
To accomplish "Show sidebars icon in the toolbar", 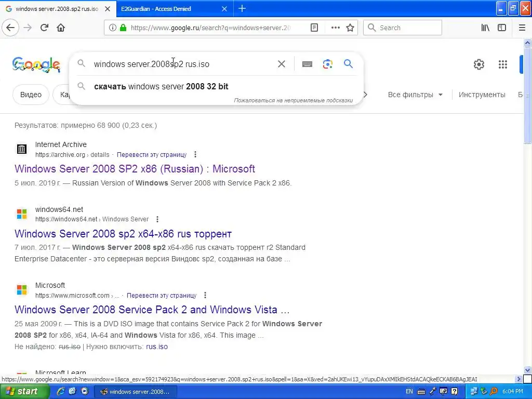I will (x=502, y=28).
